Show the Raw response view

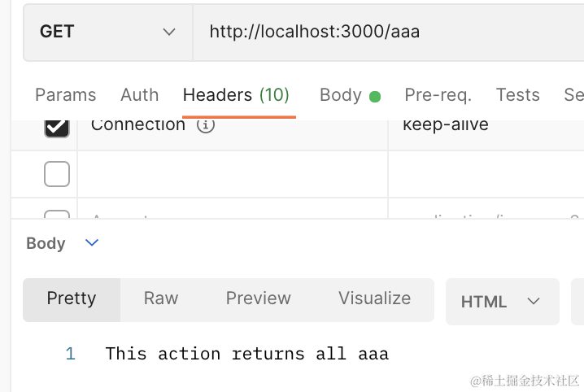161,298
